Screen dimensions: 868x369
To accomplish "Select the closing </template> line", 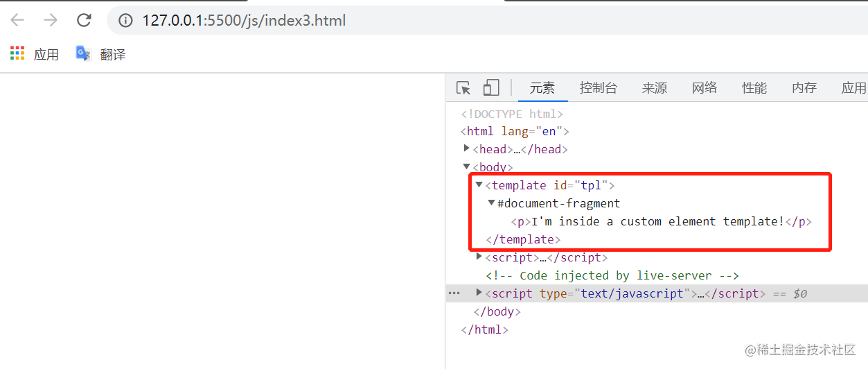I will point(523,239).
